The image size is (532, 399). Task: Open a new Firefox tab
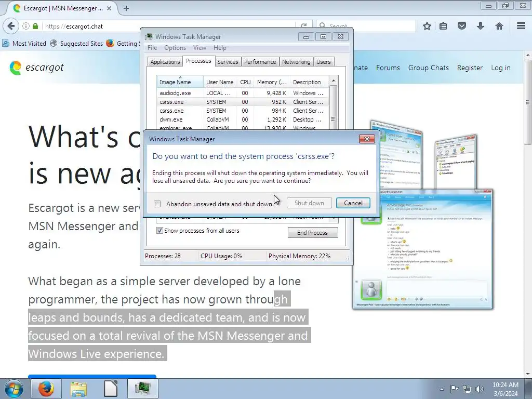point(126,8)
